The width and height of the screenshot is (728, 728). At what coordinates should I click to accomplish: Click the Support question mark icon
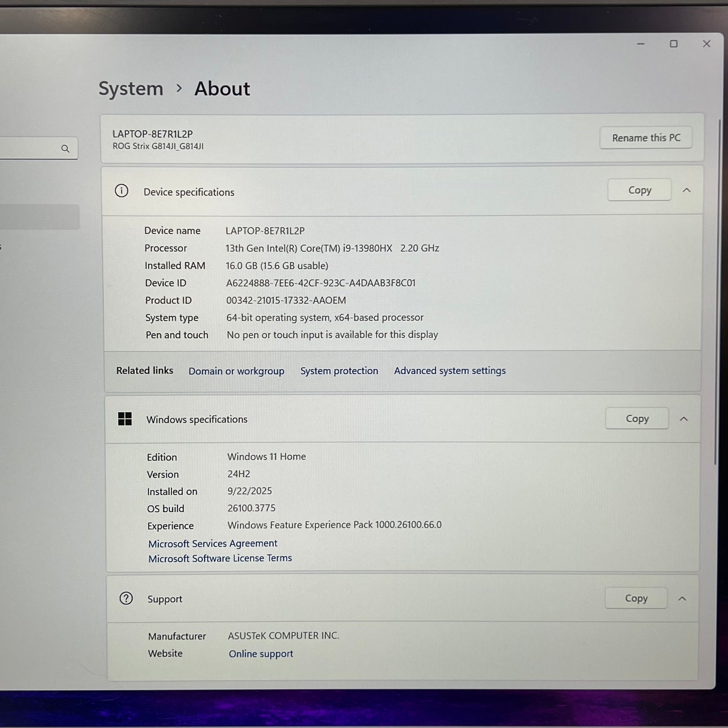126,599
